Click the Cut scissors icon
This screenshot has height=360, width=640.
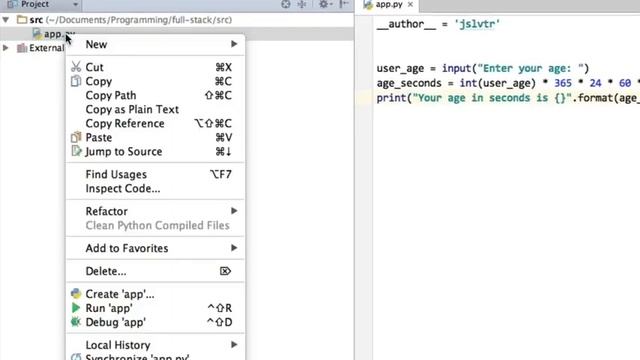(76, 67)
